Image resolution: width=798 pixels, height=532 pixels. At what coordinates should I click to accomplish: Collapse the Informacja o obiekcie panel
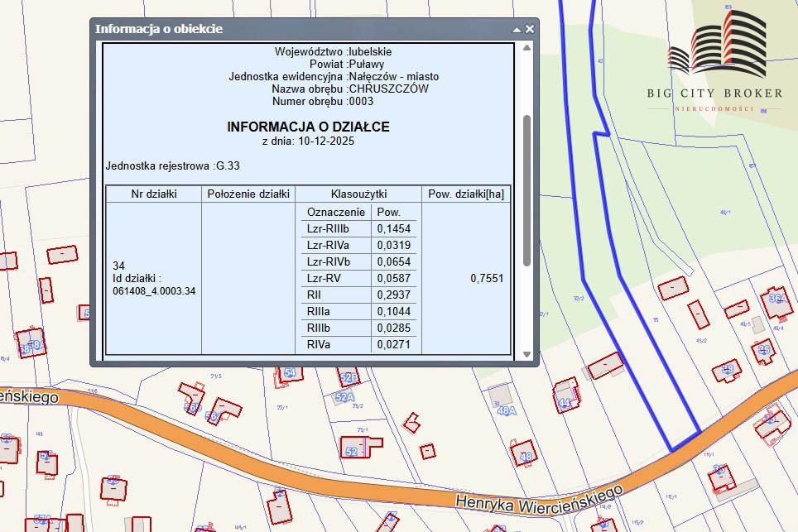click(x=517, y=29)
